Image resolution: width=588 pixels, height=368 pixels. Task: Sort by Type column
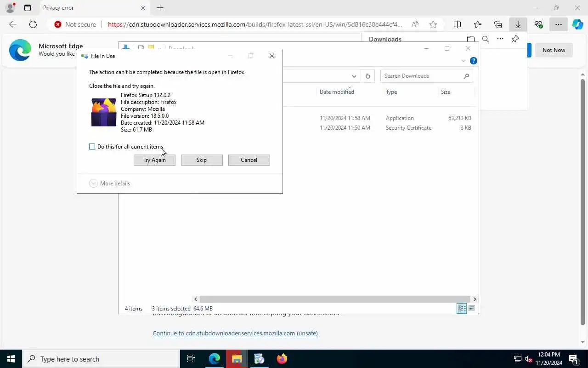pyautogui.click(x=391, y=92)
